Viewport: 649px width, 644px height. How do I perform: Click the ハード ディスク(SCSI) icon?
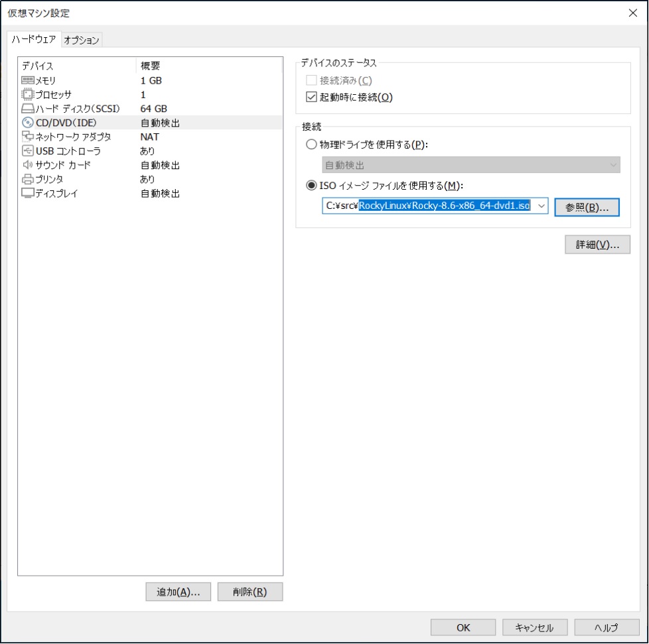coord(29,108)
